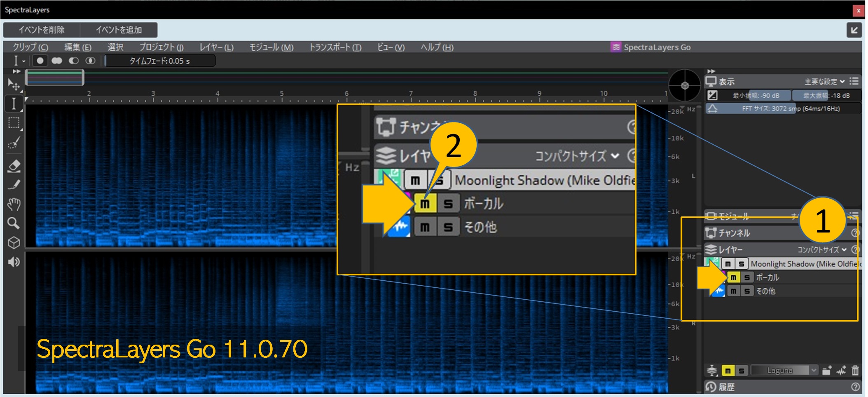Viewport: 868px width, 397px height.
Task: Select the move and transform tool
Action: tap(14, 85)
